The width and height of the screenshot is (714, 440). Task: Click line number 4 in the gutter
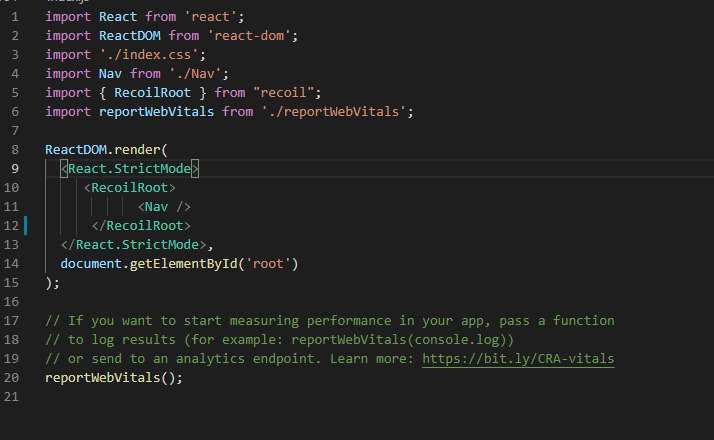pyautogui.click(x=15, y=74)
